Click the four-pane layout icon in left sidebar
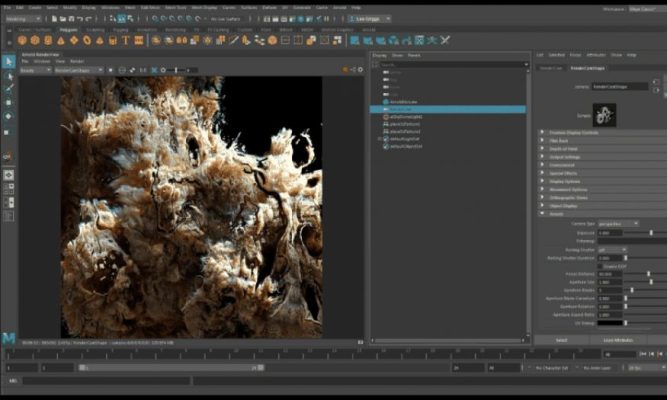 tap(8, 189)
